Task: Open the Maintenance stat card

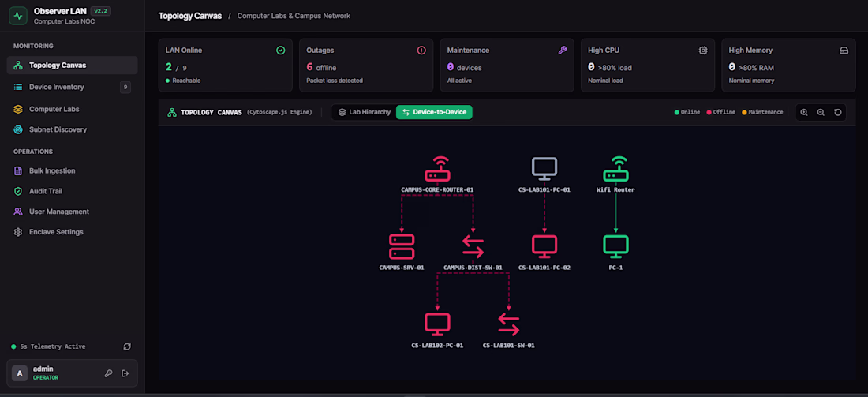Action: [x=507, y=66]
